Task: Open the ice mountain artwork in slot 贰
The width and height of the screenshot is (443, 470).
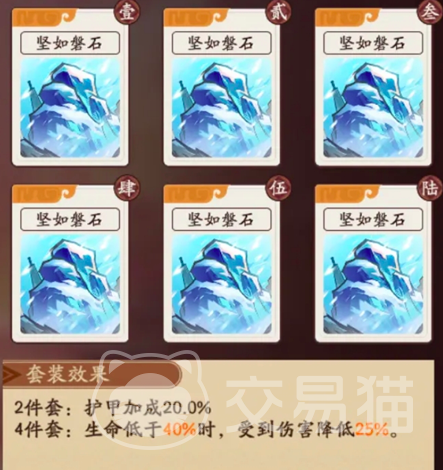Action: point(222,107)
